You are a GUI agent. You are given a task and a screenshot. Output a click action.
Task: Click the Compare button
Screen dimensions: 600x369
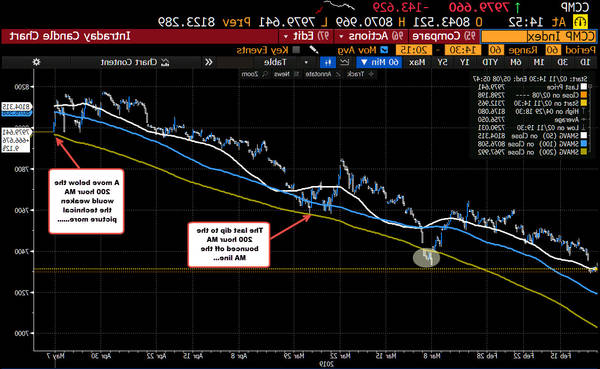pos(443,36)
